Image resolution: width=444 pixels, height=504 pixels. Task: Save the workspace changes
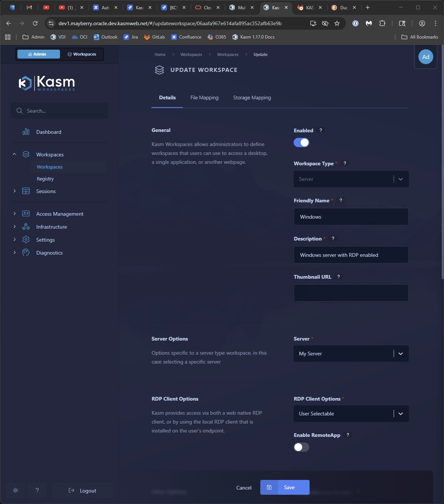coord(285,487)
